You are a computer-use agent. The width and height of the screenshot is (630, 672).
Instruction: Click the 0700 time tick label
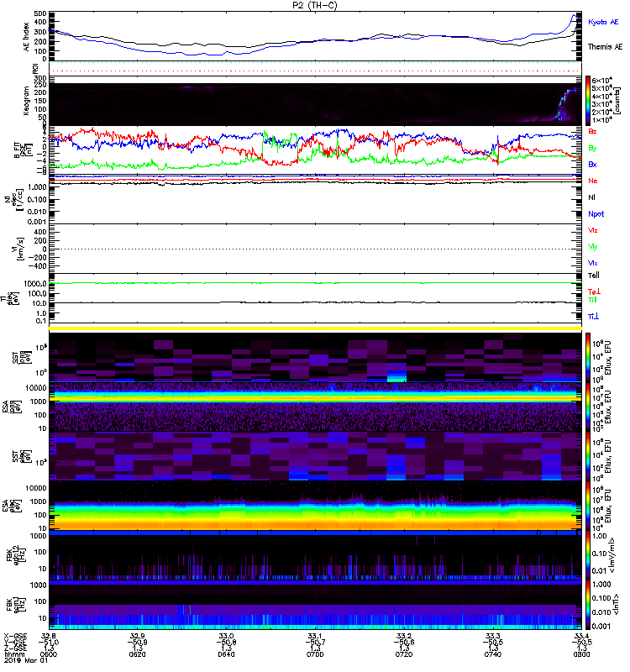pos(315,654)
